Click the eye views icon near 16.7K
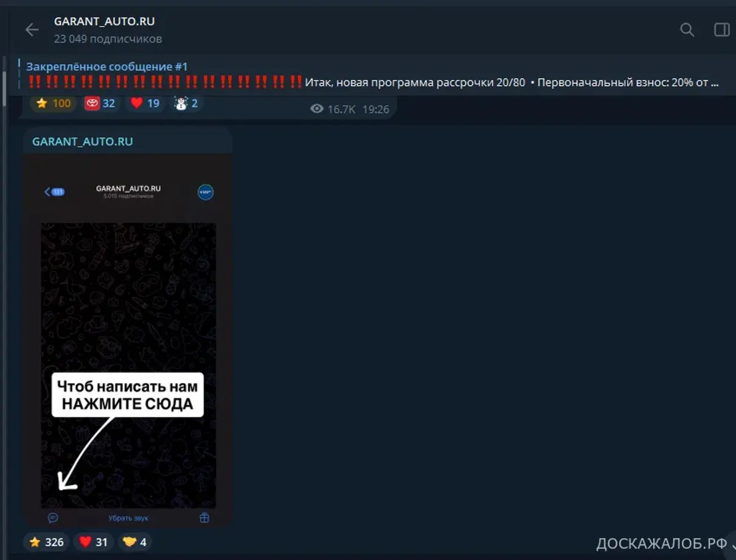The image size is (736, 560). [x=316, y=109]
